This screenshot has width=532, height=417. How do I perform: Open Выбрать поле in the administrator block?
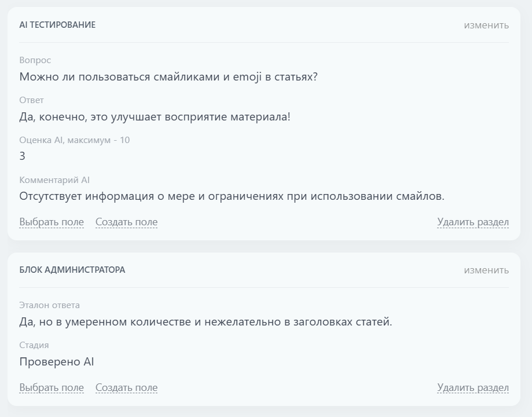coord(52,387)
